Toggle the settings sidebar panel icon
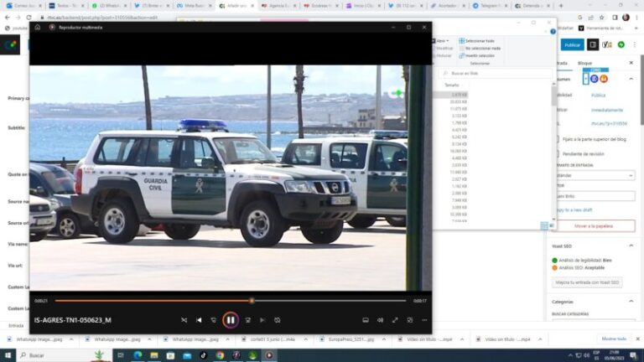Image resolution: width=644 pixels, height=362 pixels. click(593, 44)
